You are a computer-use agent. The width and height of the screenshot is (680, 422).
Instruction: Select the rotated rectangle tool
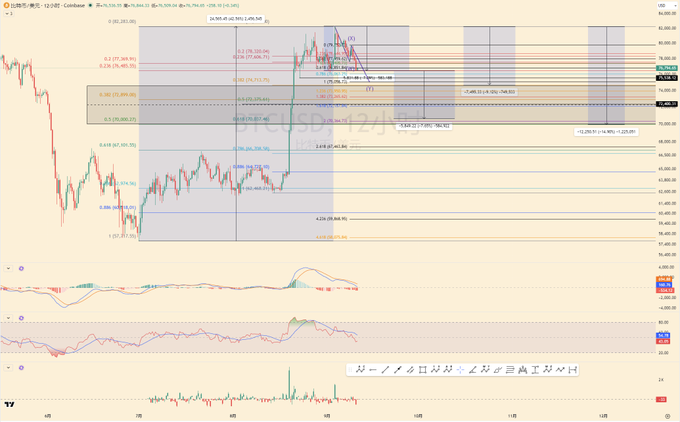(x=497, y=370)
